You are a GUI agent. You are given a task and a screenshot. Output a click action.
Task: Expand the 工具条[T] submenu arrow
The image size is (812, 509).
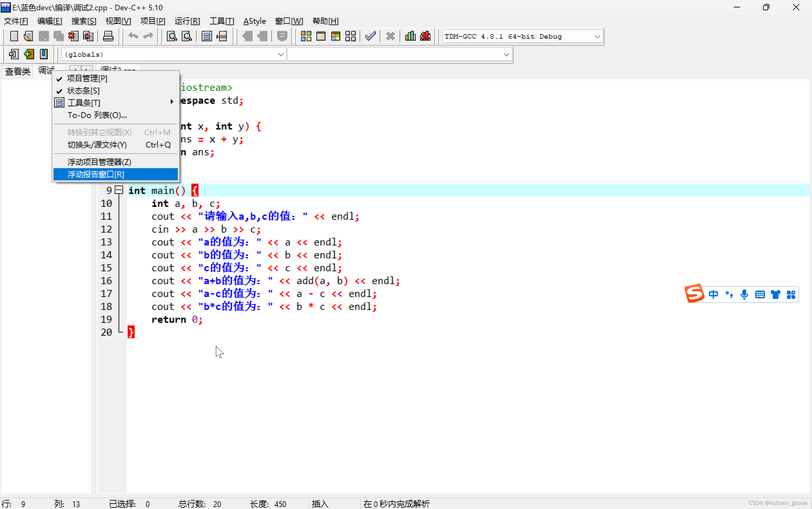click(x=172, y=102)
